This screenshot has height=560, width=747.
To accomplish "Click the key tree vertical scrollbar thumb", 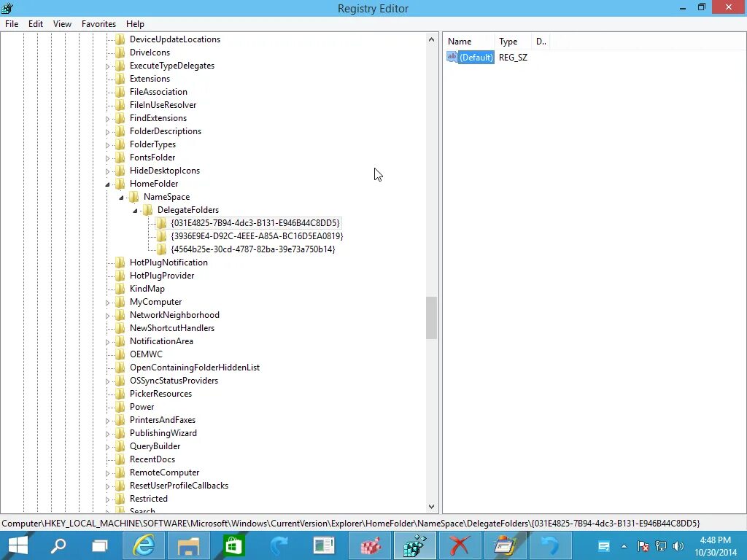I will tap(431, 318).
